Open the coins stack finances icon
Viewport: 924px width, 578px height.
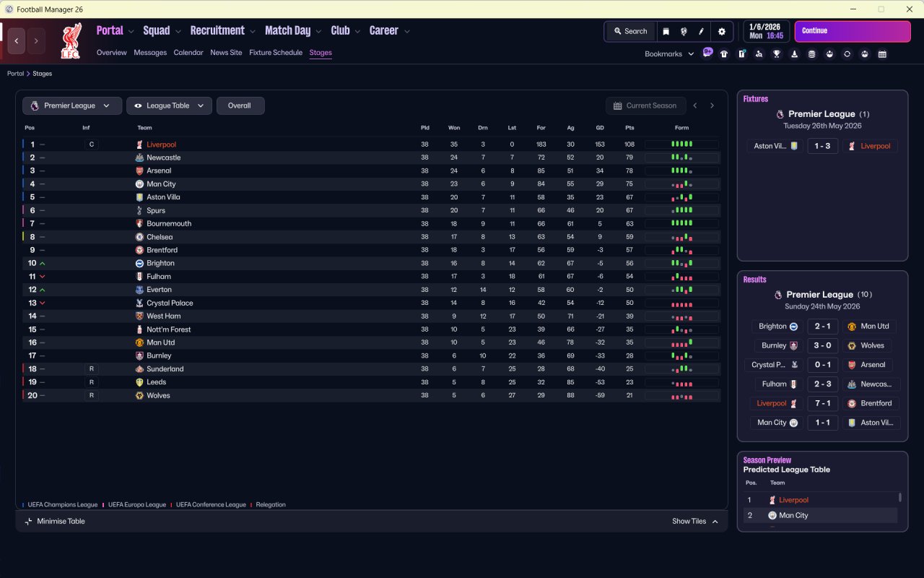click(x=811, y=54)
